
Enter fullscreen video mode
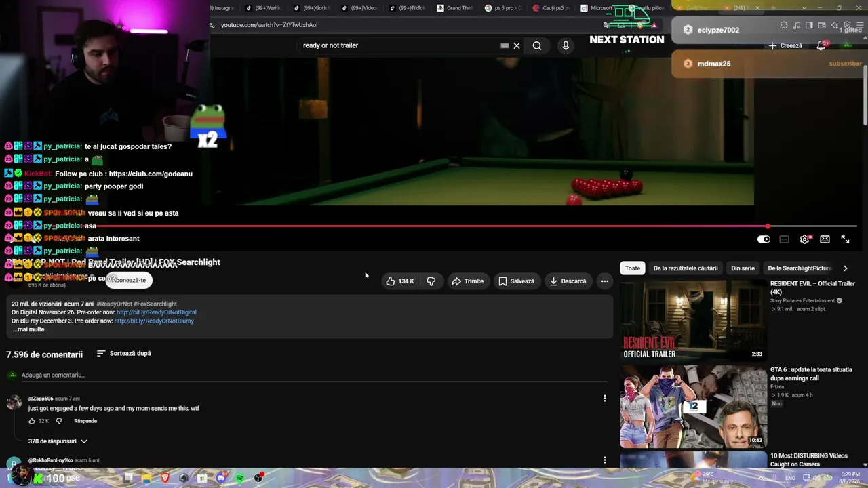click(845, 239)
